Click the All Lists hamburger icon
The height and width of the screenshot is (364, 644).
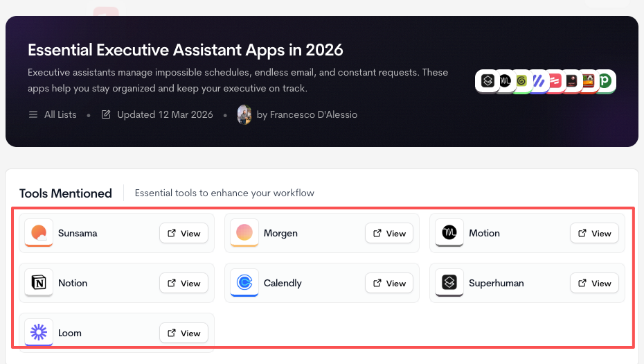point(33,114)
